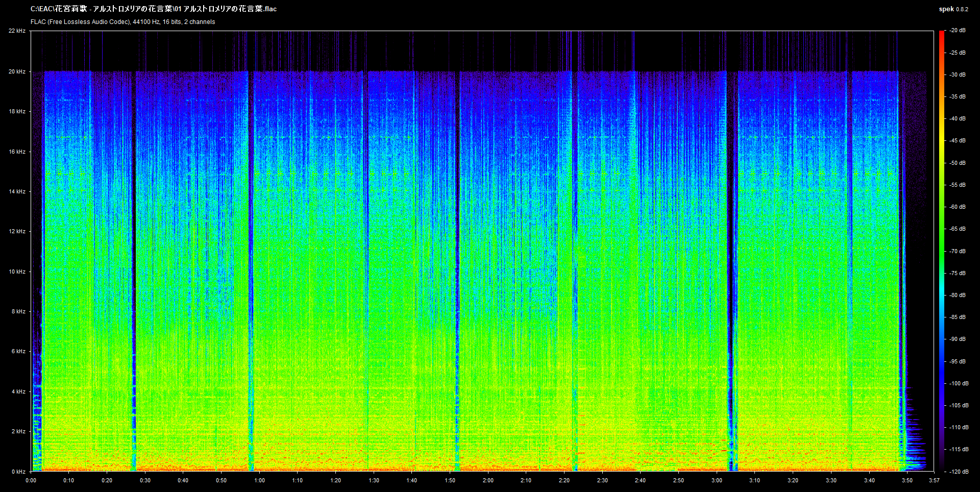Screen dimensions: 980x492
Task: Click the 0:10 time axis label
Action: pyautogui.click(x=68, y=480)
